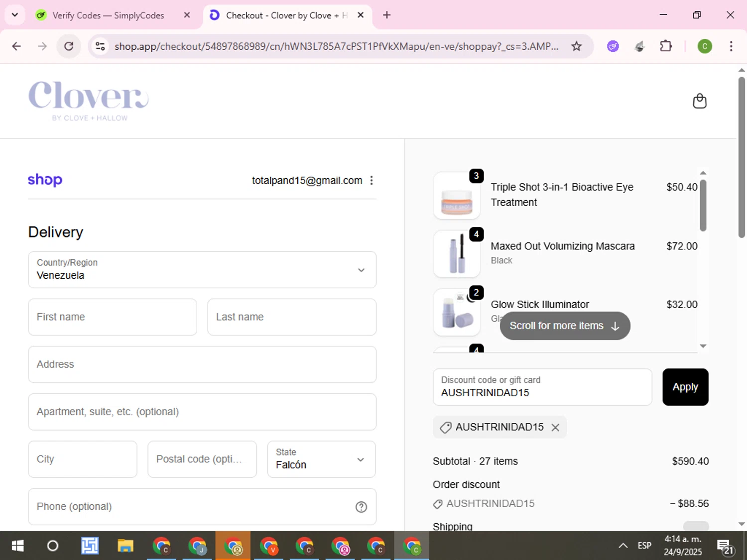This screenshot has width=747, height=560.
Task: Show hidden system tray icons
Action: tap(622, 546)
